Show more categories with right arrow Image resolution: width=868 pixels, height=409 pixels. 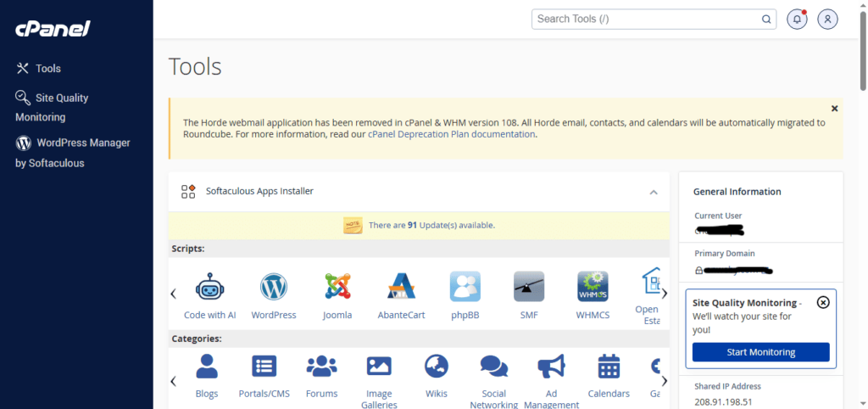tap(665, 381)
